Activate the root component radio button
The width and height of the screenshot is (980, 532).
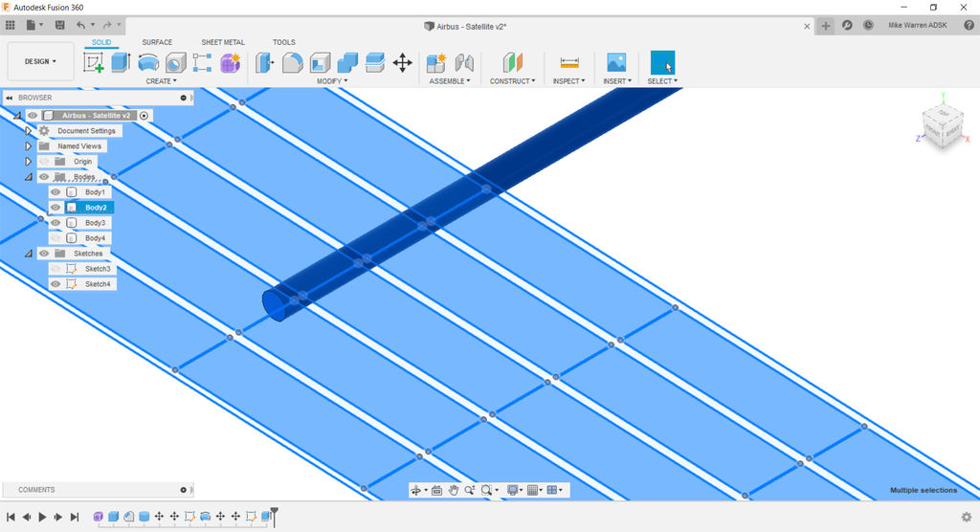coord(144,116)
